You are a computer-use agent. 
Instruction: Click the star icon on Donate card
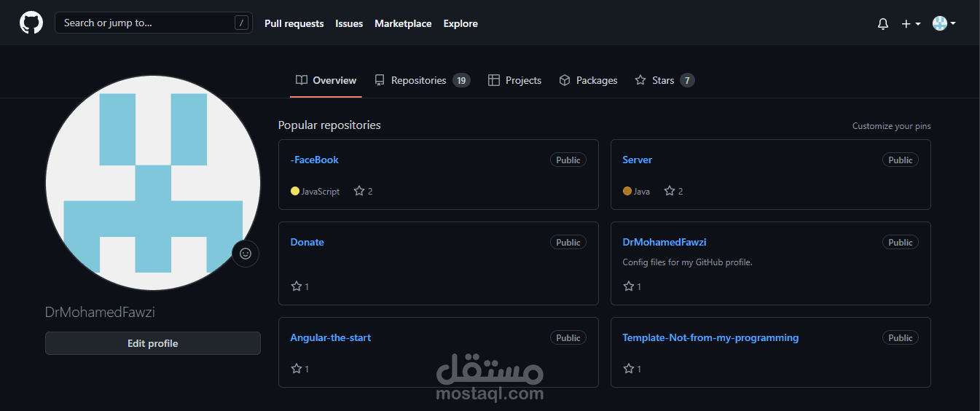click(x=297, y=286)
